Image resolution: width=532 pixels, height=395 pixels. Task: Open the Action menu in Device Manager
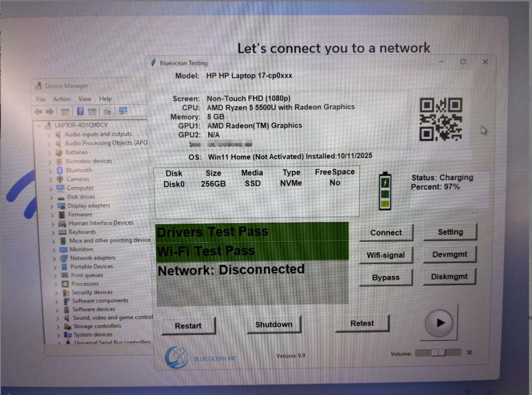[62, 99]
